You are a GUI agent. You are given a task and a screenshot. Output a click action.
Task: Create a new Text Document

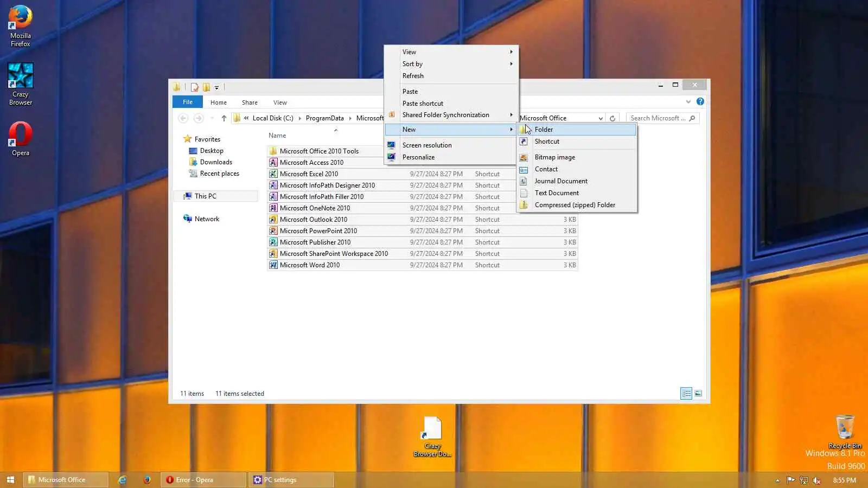[577, 193]
